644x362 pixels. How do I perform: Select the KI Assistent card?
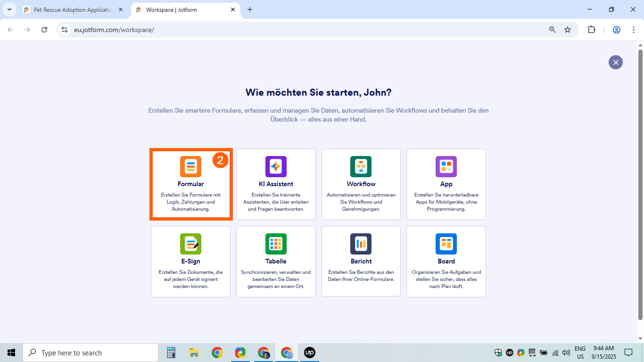pos(276,184)
